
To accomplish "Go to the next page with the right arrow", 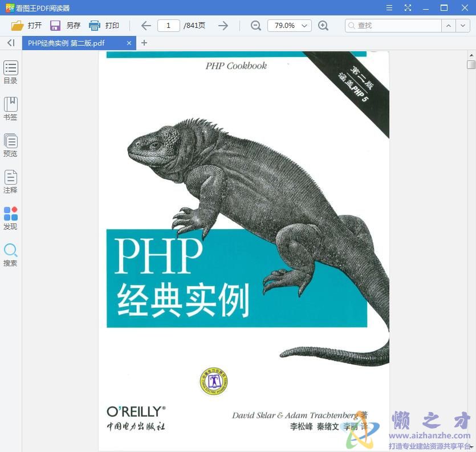I will tap(223, 26).
